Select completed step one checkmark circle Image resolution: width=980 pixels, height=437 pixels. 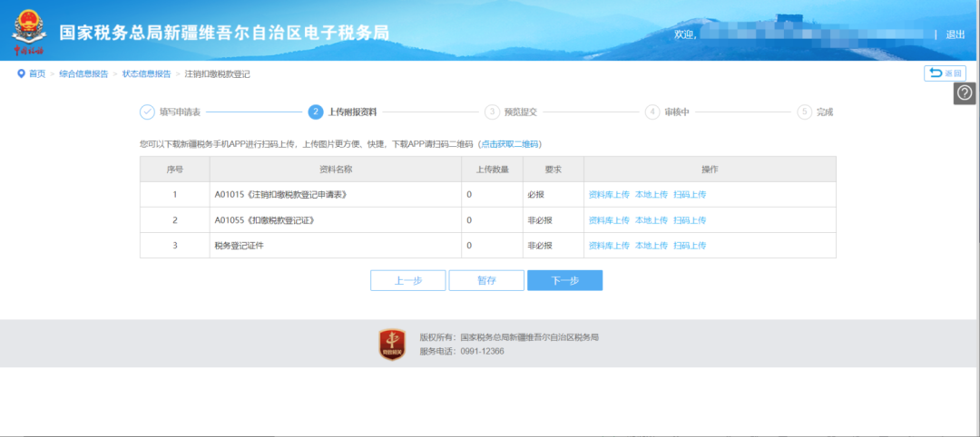pos(147,112)
